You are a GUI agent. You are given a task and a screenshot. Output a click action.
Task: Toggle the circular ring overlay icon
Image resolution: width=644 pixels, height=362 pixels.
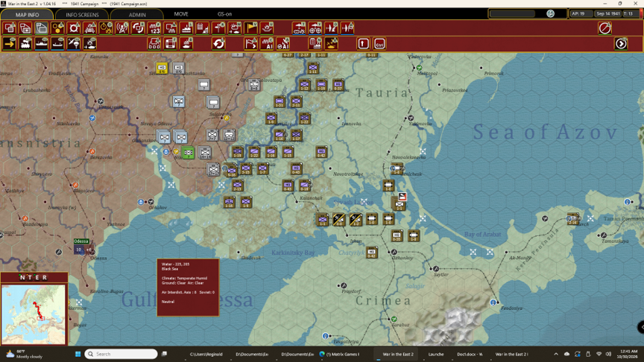click(74, 28)
